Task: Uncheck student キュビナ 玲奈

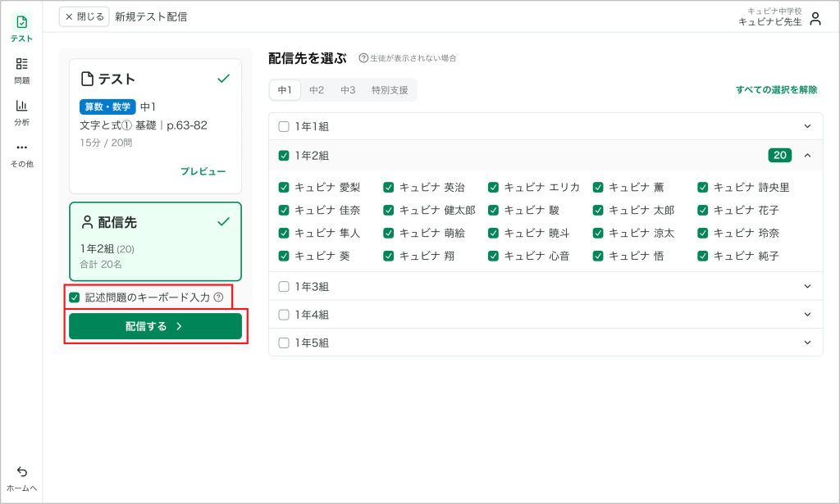Action: pos(703,234)
